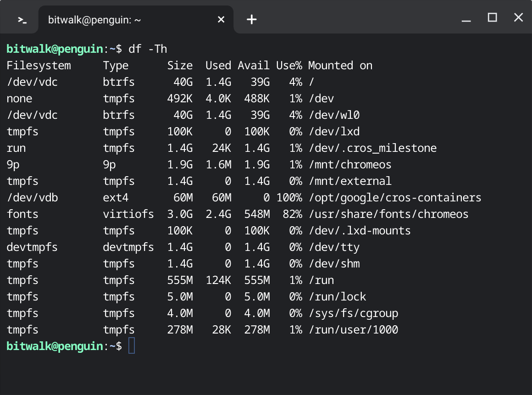Click the '100%' usage value
This screenshot has width=532, height=395.
coord(289,198)
